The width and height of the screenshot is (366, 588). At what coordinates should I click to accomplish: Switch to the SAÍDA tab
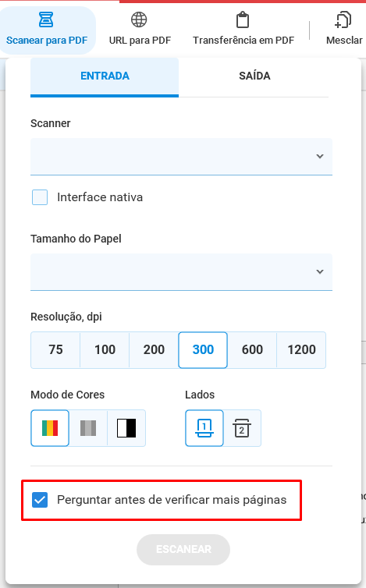click(x=254, y=76)
